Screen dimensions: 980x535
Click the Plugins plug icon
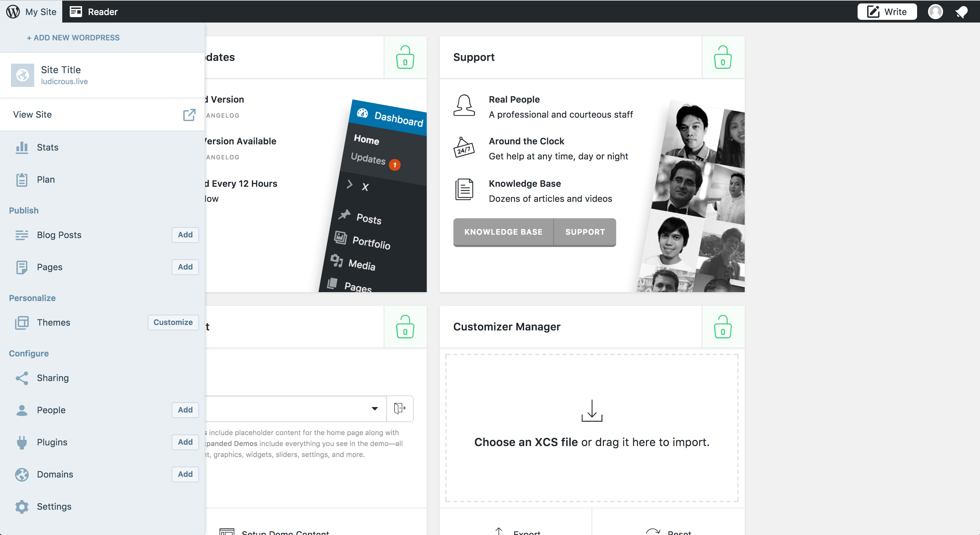(22, 442)
